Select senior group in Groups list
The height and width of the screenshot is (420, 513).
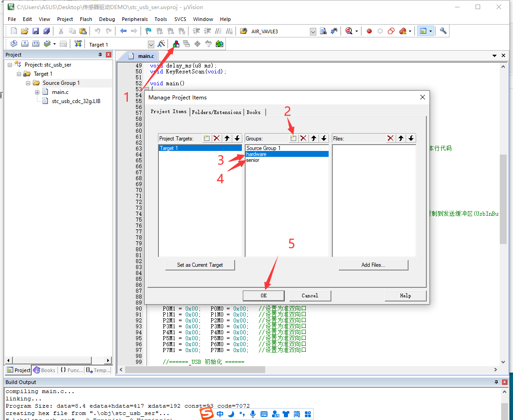[287, 160]
